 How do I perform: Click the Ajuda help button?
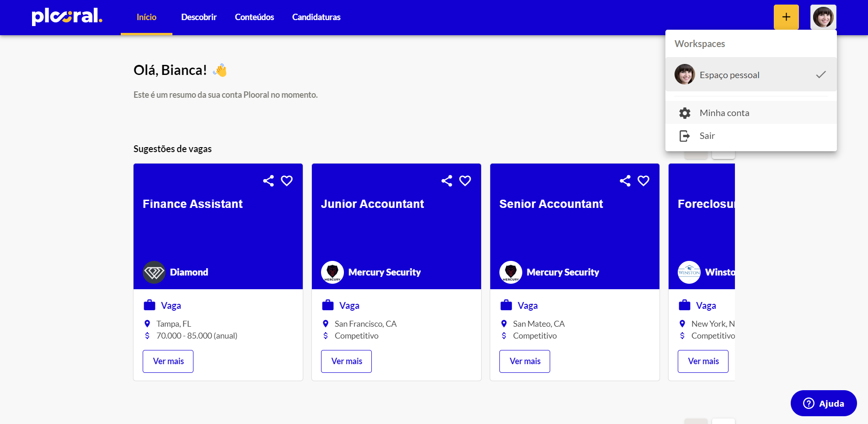pos(824,403)
